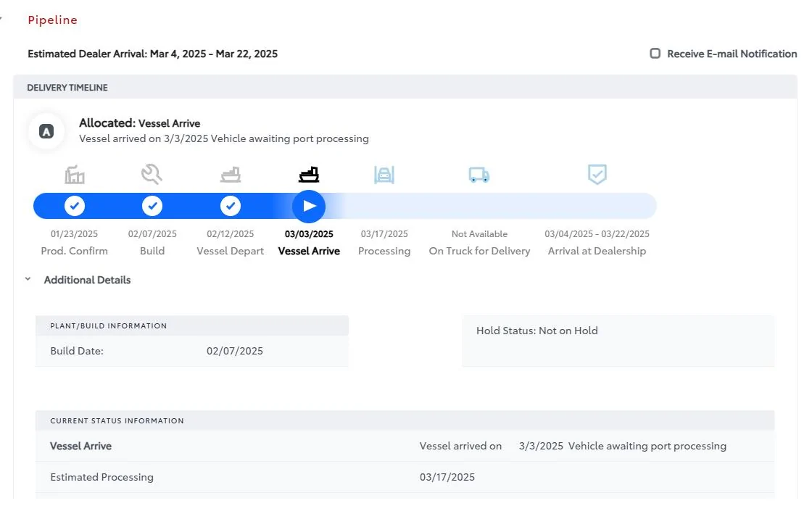The height and width of the screenshot is (506, 812).
Task: Click the delivery truck icon
Action: 478,175
